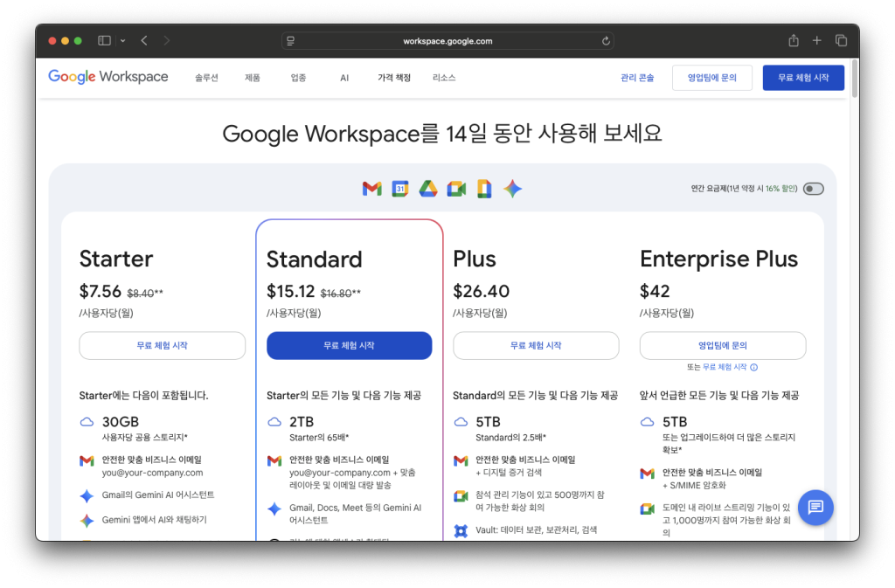Screen dimensions: 895x588
Task: Open the 솔루션 navigation menu
Action: pos(206,78)
